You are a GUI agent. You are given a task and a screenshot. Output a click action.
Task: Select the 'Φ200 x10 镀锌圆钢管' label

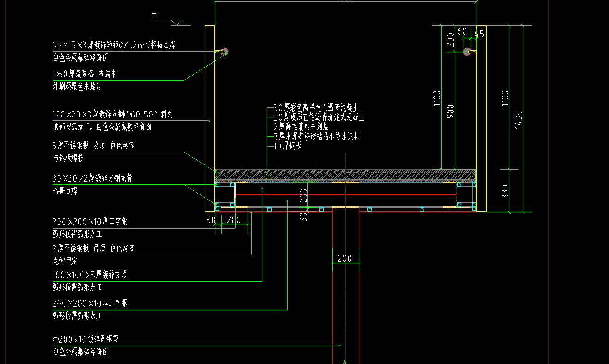point(85,339)
